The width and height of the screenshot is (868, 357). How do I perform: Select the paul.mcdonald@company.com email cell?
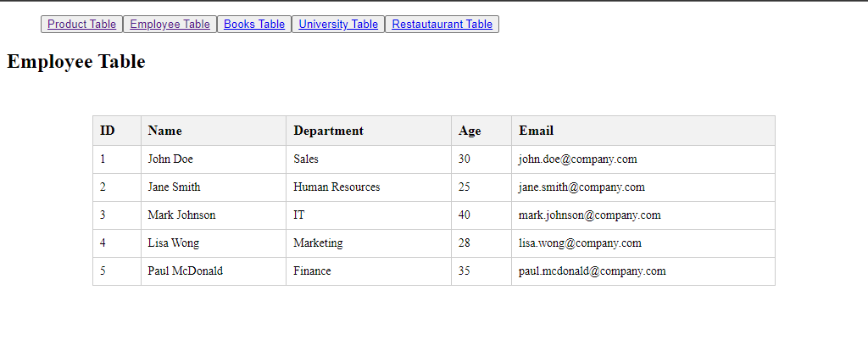click(x=643, y=271)
